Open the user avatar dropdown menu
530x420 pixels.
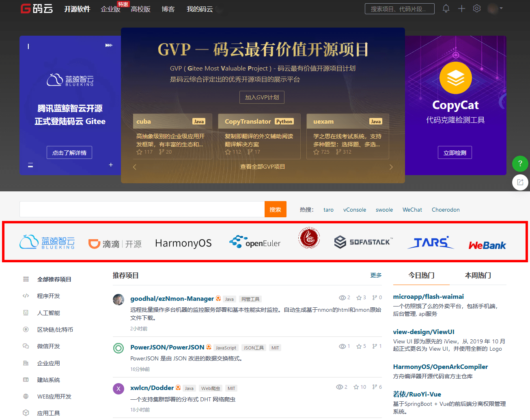pos(495,9)
